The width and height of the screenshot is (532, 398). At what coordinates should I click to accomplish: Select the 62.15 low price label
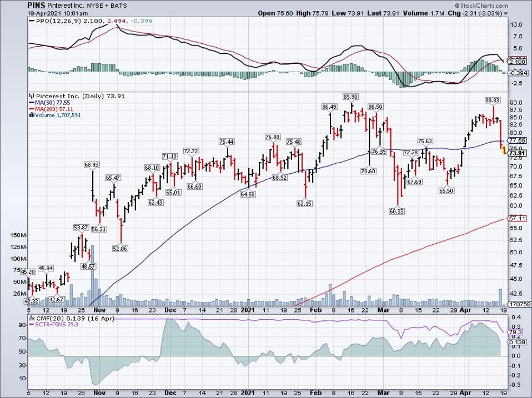[304, 204]
